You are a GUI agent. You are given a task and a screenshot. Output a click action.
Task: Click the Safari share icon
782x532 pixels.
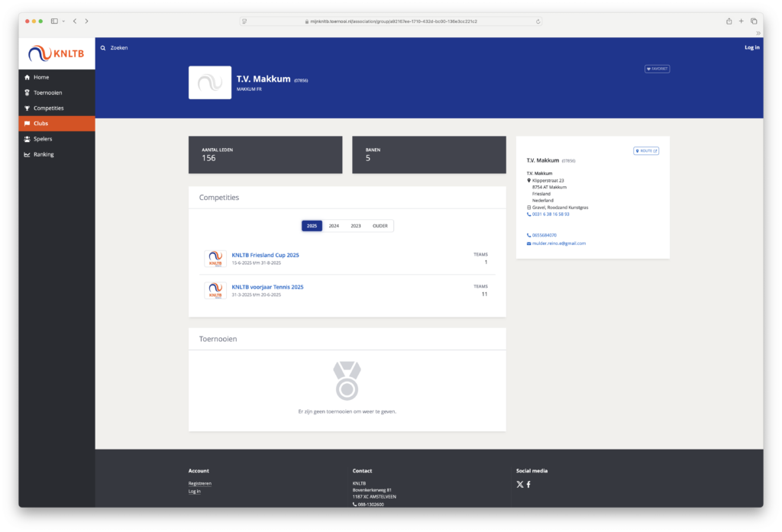(729, 21)
